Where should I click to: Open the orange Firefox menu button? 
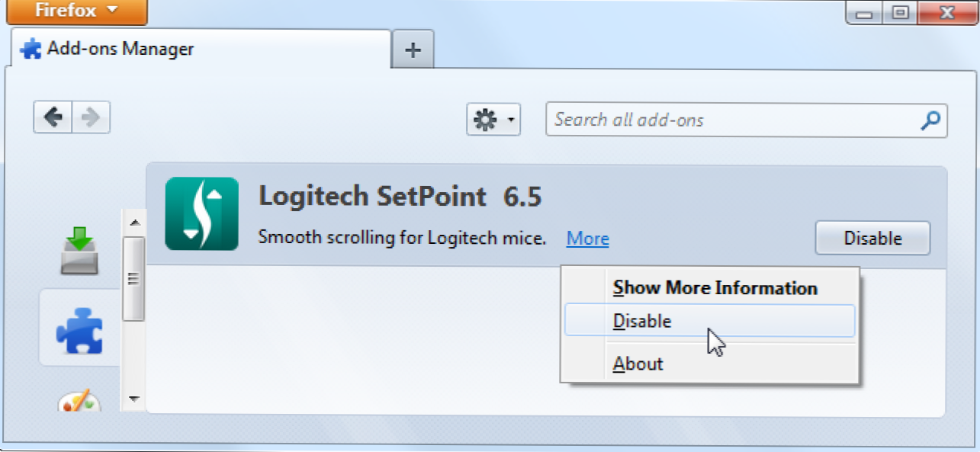[x=77, y=11]
